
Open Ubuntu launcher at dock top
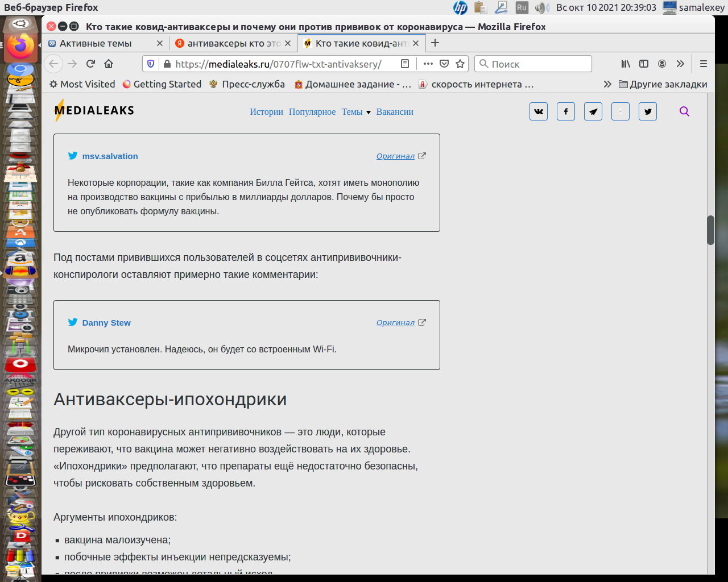[20, 24]
